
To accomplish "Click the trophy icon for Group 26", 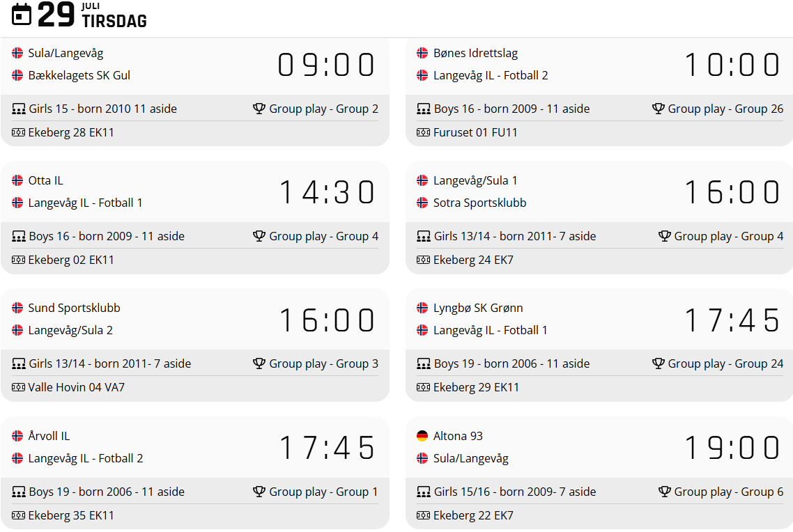I will click(x=659, y=109).
